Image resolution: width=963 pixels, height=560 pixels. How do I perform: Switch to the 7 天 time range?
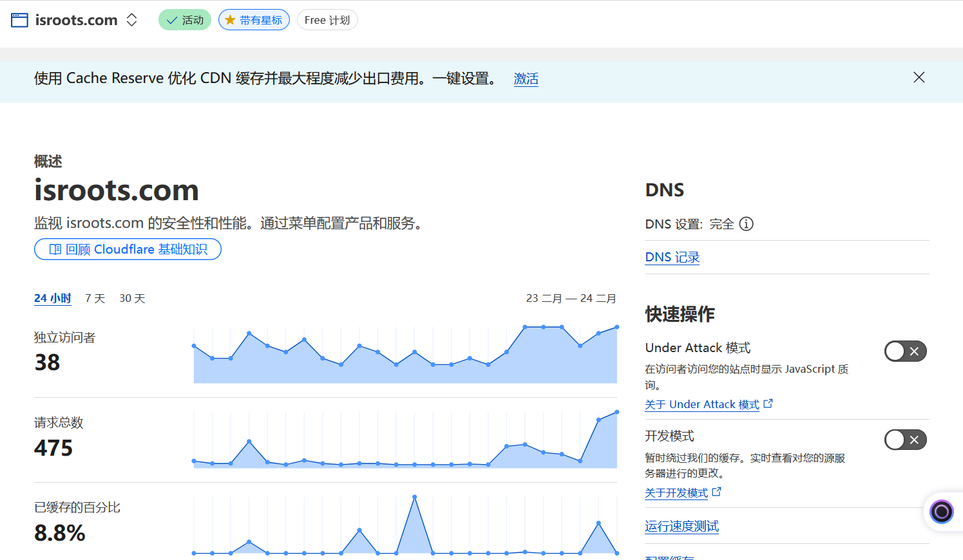coord(95,298)
